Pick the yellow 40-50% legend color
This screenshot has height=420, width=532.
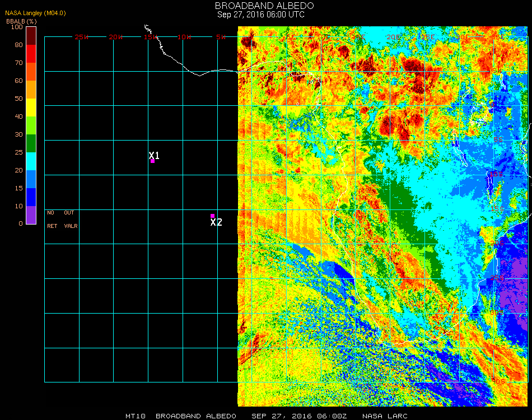tap(31, 108)
